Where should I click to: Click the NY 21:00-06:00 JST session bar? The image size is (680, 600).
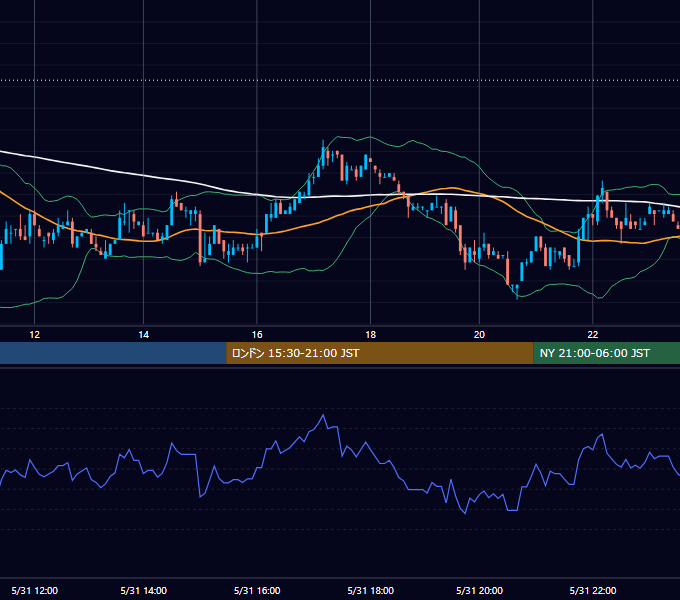607,353
